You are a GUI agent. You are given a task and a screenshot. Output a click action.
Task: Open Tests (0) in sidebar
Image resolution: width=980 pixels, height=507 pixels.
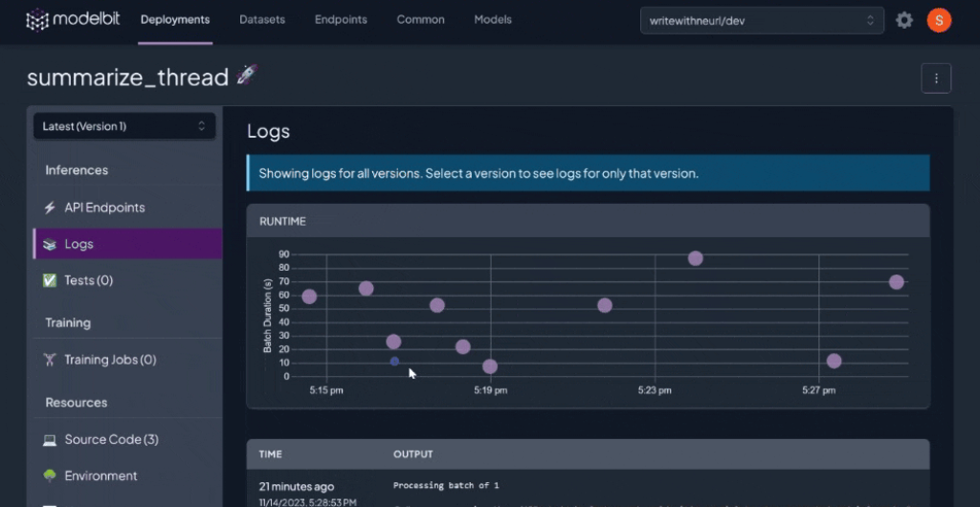[127, 280]
